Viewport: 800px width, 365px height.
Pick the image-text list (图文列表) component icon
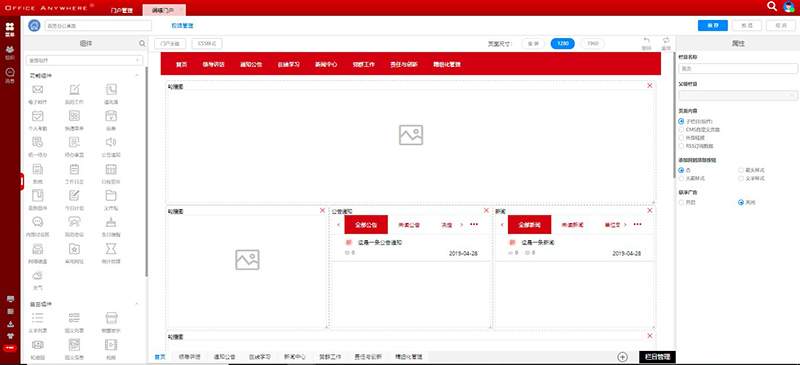tap(74, 318)
